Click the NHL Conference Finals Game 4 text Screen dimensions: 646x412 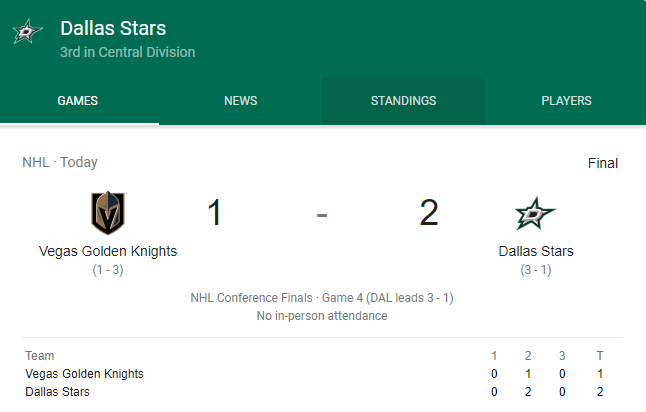click(x=322, y=299)
